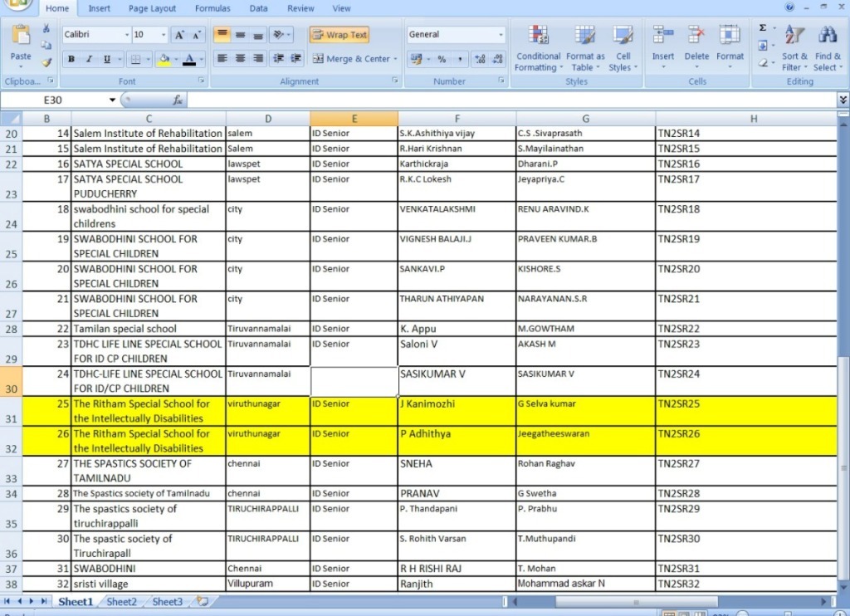Screen dimensions: 850x616
Task: Click the Increase Indent icon
Action: (x=296, y=59)
